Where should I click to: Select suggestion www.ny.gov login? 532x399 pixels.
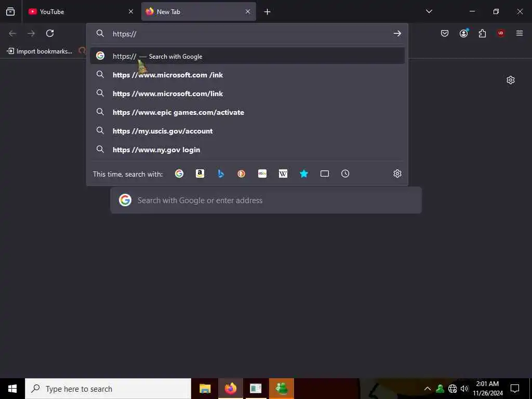point(247,149)
